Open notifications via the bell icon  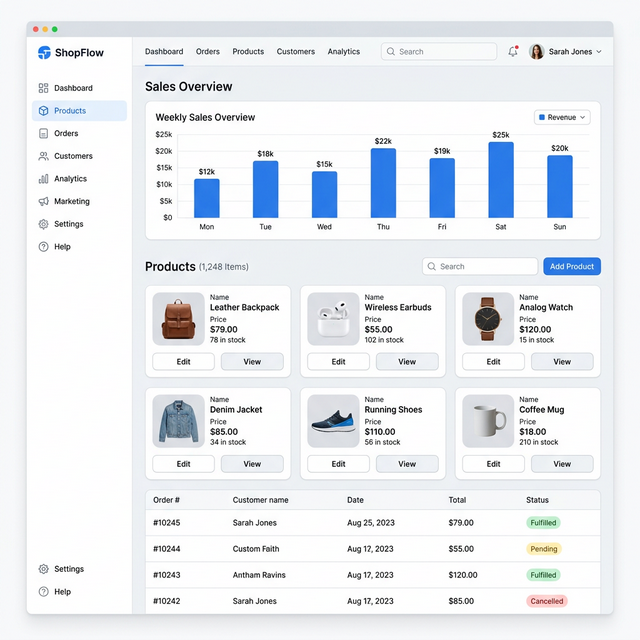pos(513,52)
